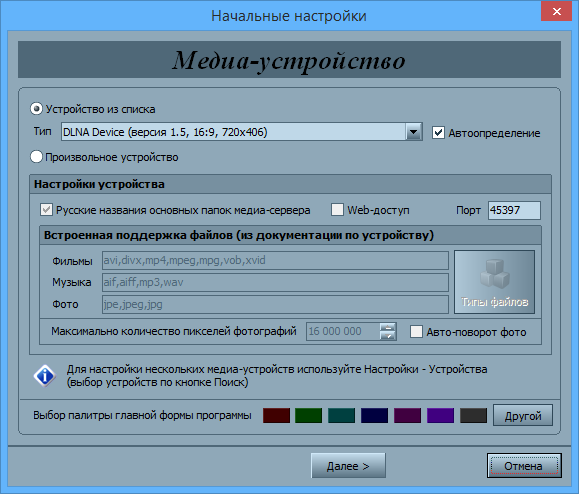Continue with the Далее > button
The image size is (579, 494).
348,466
